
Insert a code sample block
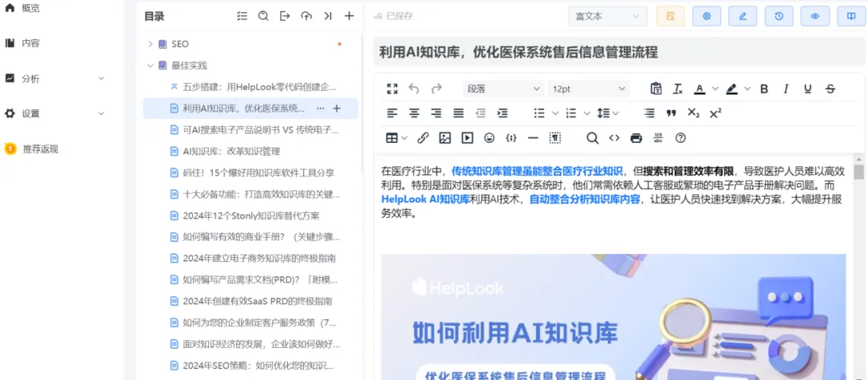click(x=511, y=138)
